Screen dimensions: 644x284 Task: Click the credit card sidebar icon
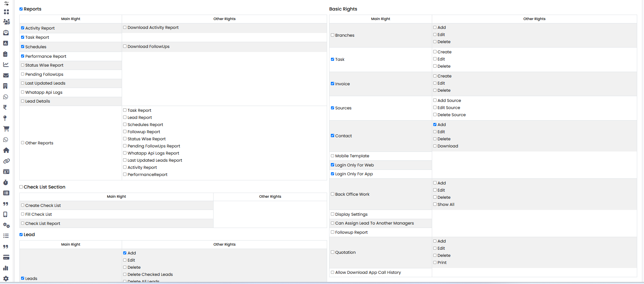click(x=6, y=257)
